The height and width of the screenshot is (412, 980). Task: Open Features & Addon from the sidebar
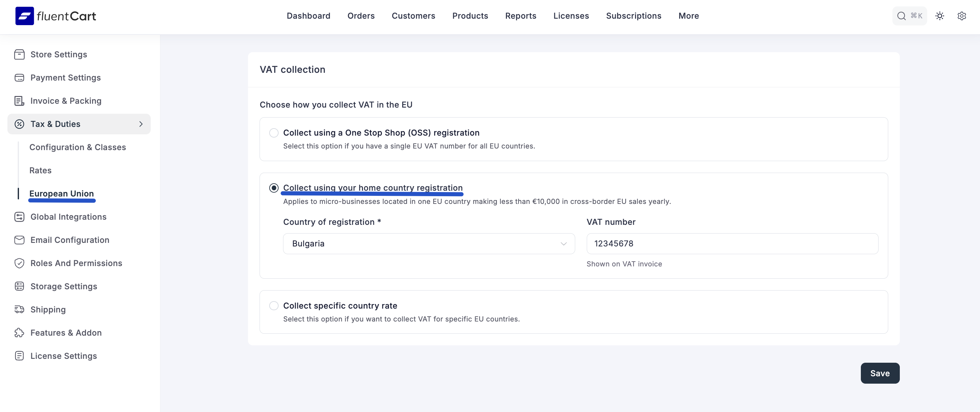coord(66,332)
